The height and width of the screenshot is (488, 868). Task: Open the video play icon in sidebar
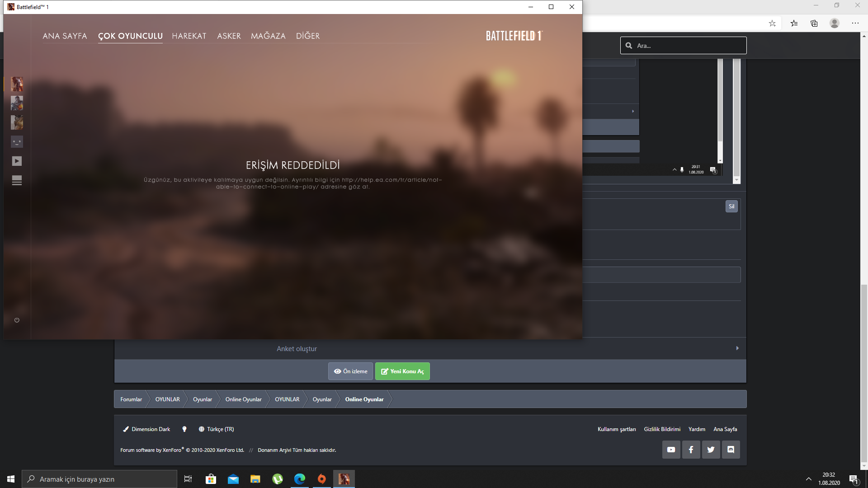(17, 161)
